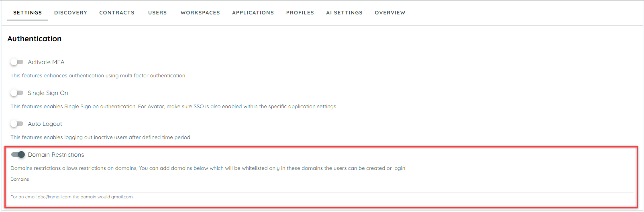Switch to the Discovery tab
Screen dimensions: 644x212
pyautogui.click(x=71, y=13)
